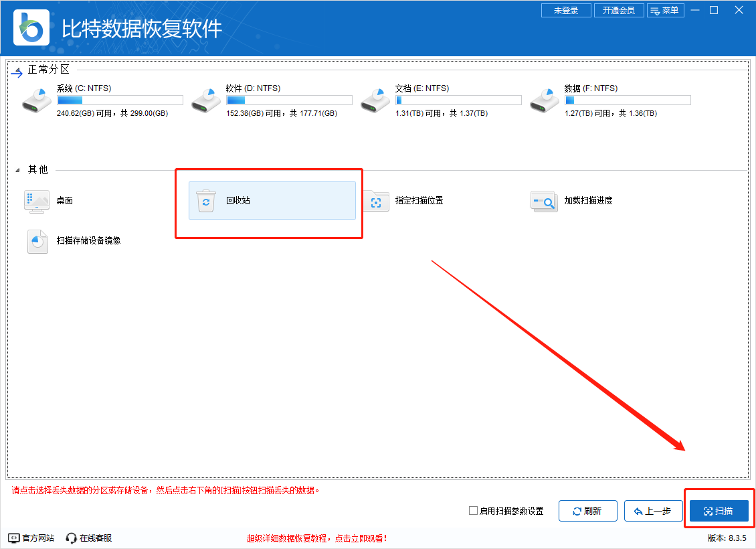
Task: Enable the 启用扫描参数设置 checkbox
Action: click(473, 510)
